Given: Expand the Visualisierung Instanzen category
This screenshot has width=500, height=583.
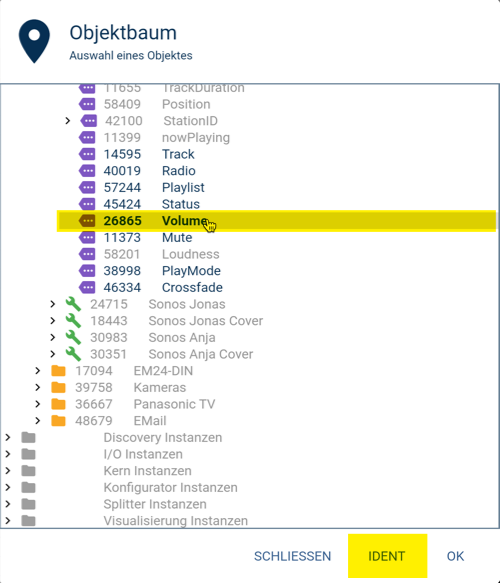Looking at the screenshot, I should pos(8,521).
